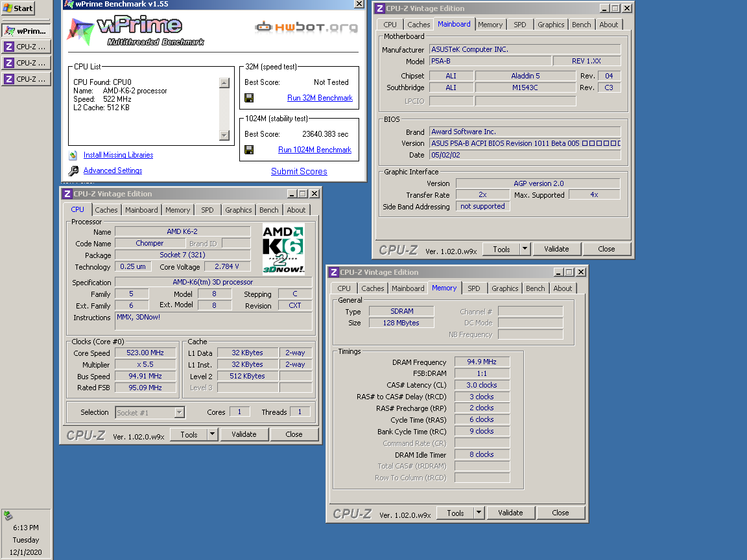Open Install Missing Libraries link
This screenshot has height=560, width=747.
click(x=118, y=155)
